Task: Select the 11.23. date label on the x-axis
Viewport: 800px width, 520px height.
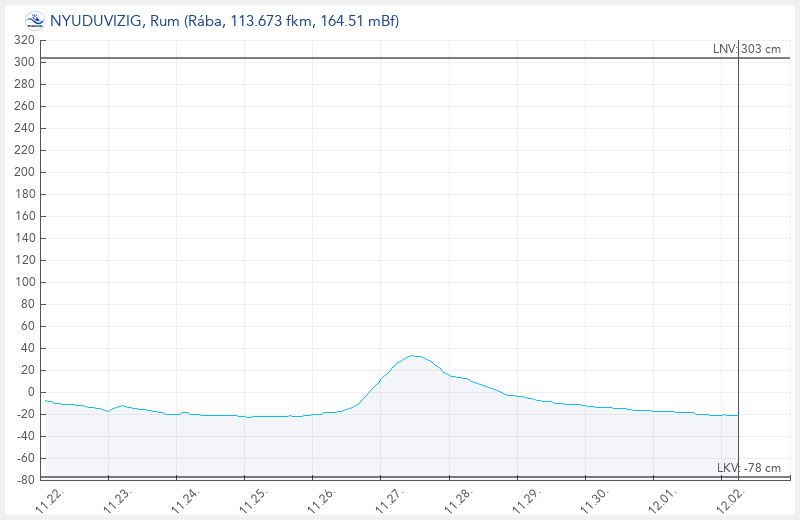Action: 118,501
